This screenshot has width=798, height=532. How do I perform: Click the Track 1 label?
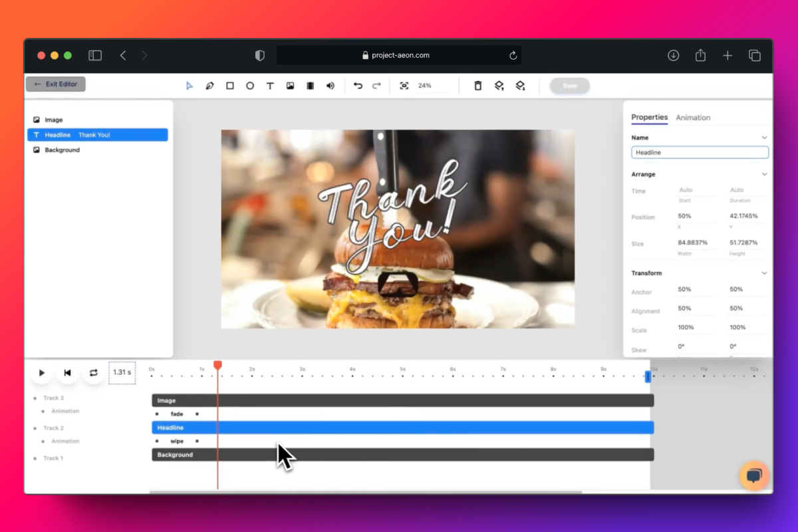(x=53, y=458)
